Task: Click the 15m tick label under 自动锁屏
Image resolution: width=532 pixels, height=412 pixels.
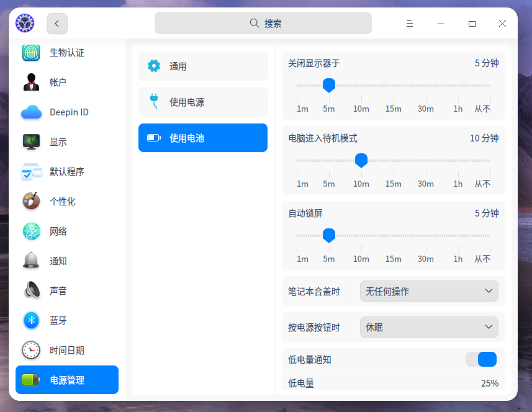Action: coord(393,259)
